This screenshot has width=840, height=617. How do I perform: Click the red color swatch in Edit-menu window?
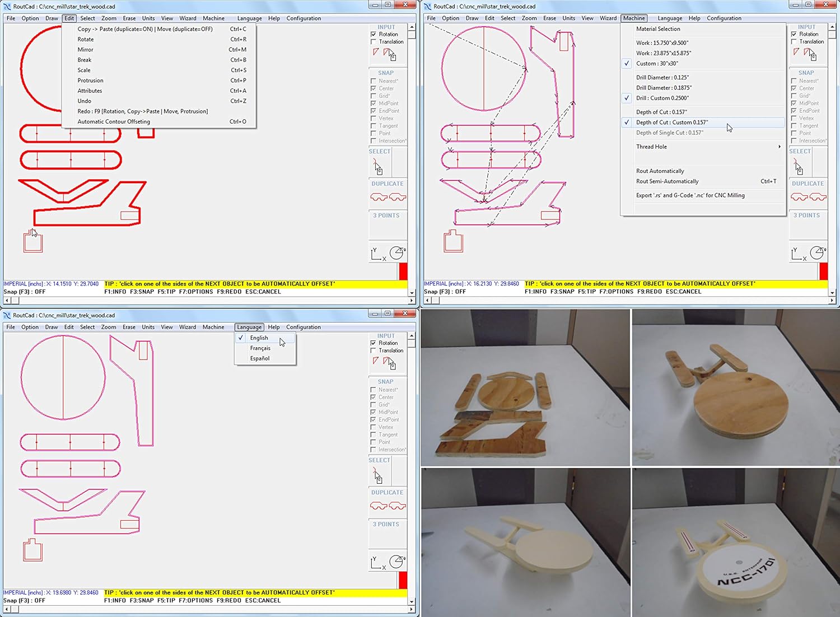click(x=403, y=272)
